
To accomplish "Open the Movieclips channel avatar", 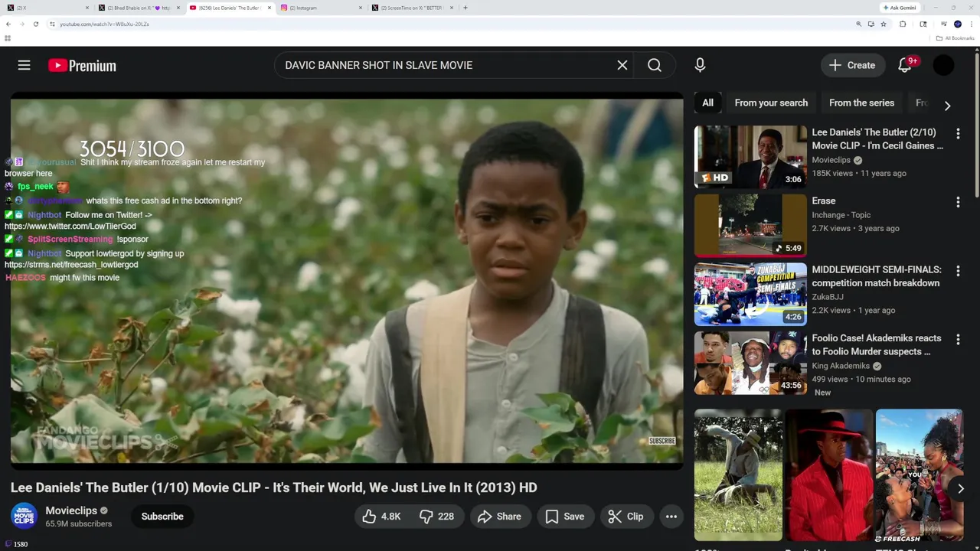I will 24,517.
